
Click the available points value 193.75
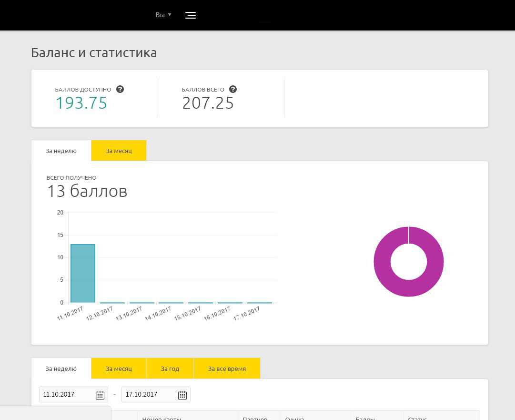coord(81,103)
